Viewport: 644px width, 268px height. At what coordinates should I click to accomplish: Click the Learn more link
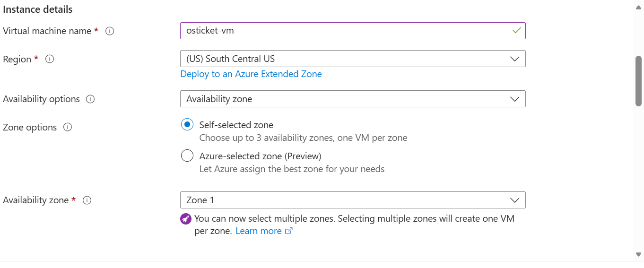[259, 231]
